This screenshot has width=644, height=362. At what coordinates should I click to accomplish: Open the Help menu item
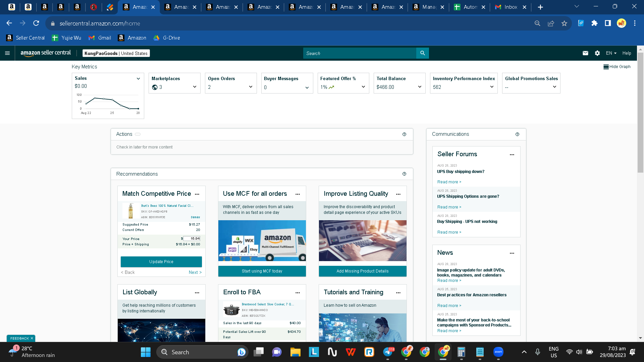point(627,53)
